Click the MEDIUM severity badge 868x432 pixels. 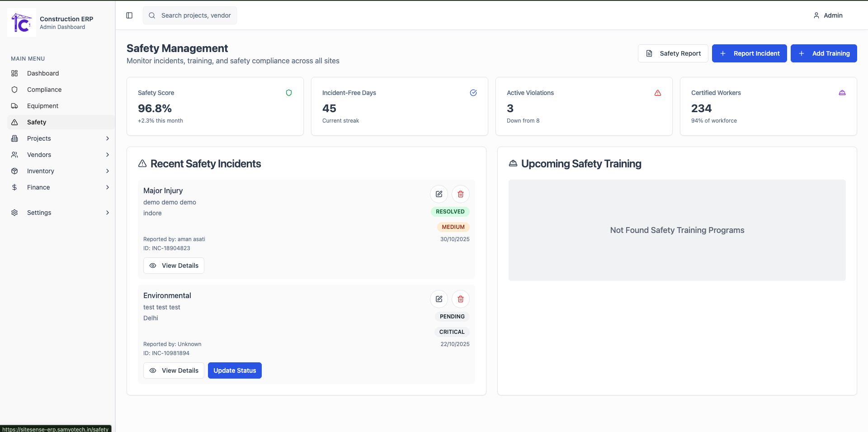(x=453, y=227)
